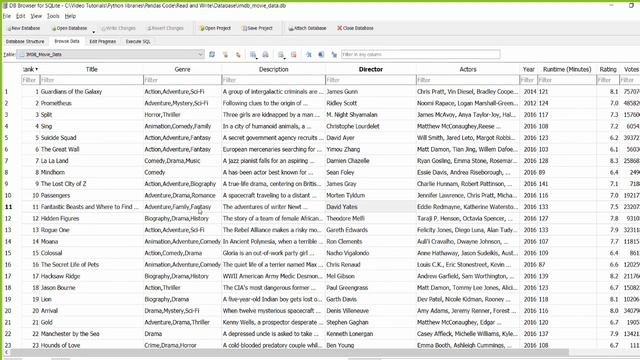Open the Tools menu
This screenshot has height=360, width=640.
[53, 16]
